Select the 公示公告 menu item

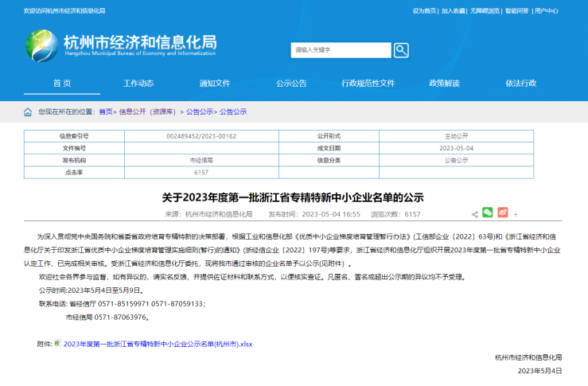tap(291, 84)
